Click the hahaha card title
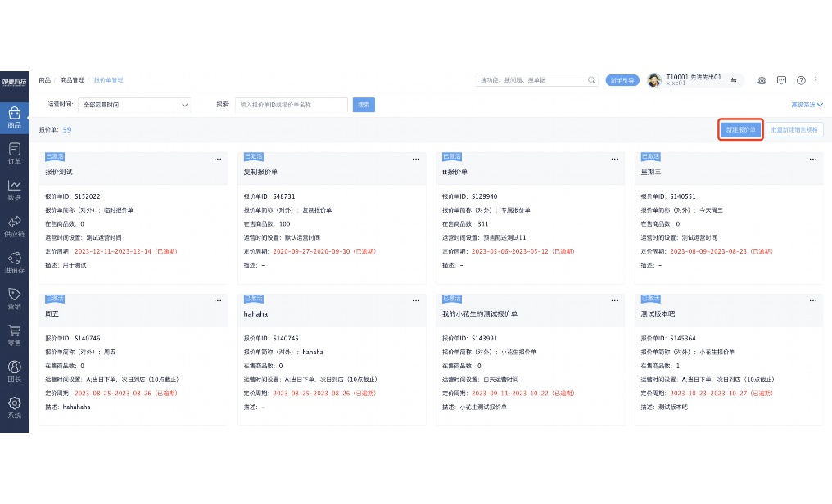 click(x=255, y=313)
